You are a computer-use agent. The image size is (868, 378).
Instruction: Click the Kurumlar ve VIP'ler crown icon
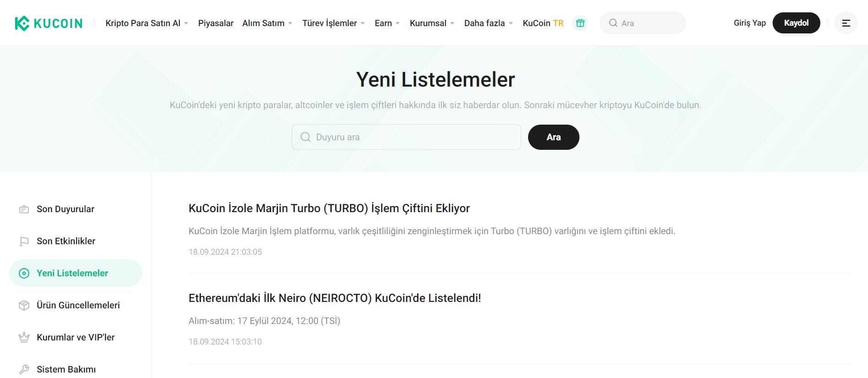(24, 338)
